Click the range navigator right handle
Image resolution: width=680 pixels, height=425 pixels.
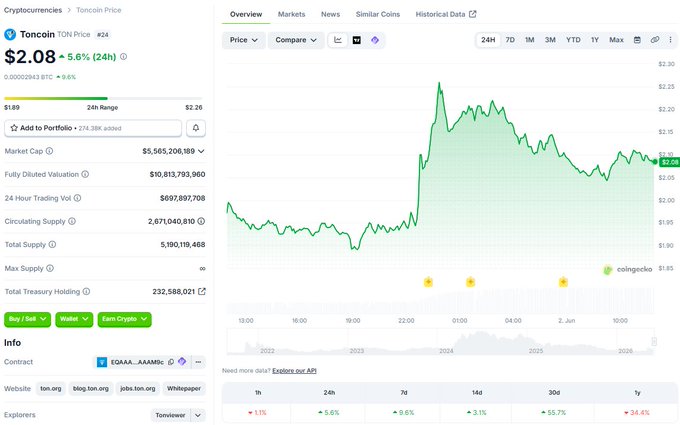[x=654, y=342]
